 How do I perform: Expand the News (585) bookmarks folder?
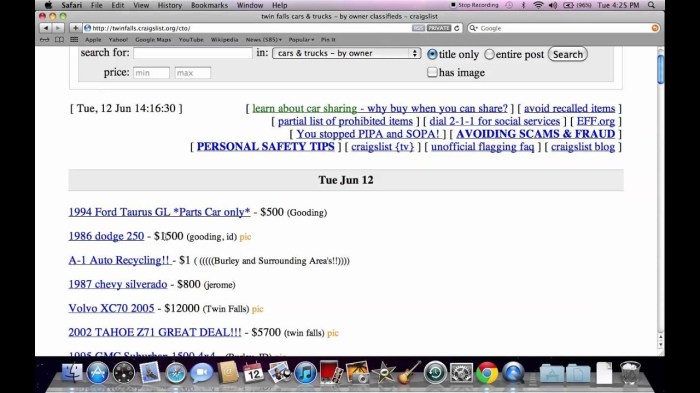point(263,40)
